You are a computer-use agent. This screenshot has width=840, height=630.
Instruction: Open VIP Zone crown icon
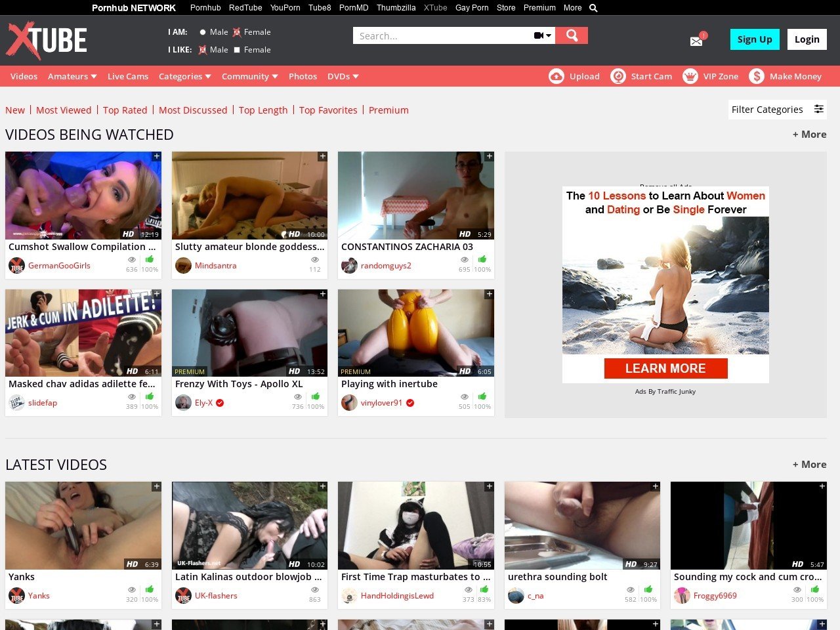click(x=690, y=77)
